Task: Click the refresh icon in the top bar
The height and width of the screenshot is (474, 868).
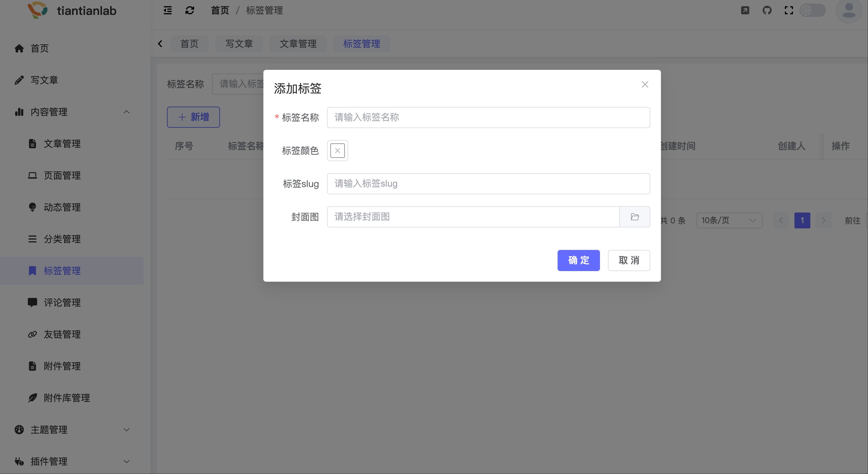Action: (190, 11)
